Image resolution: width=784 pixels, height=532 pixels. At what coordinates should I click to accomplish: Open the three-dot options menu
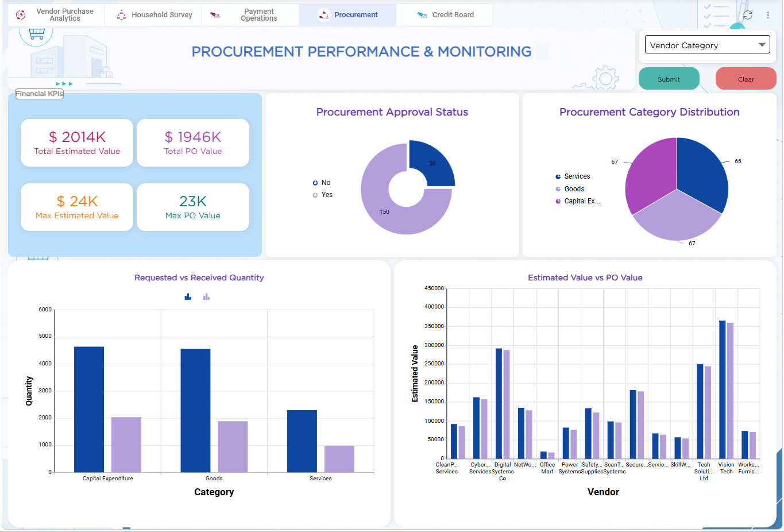[768, 15]
